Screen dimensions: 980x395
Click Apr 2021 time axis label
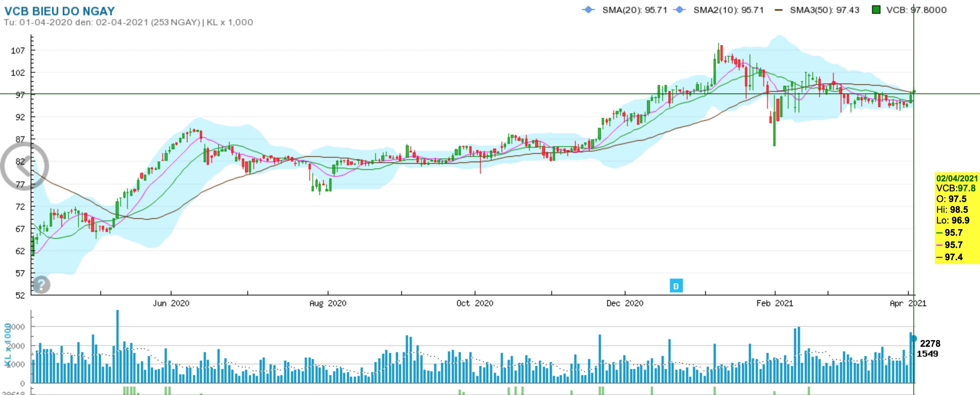click(908, 304)
